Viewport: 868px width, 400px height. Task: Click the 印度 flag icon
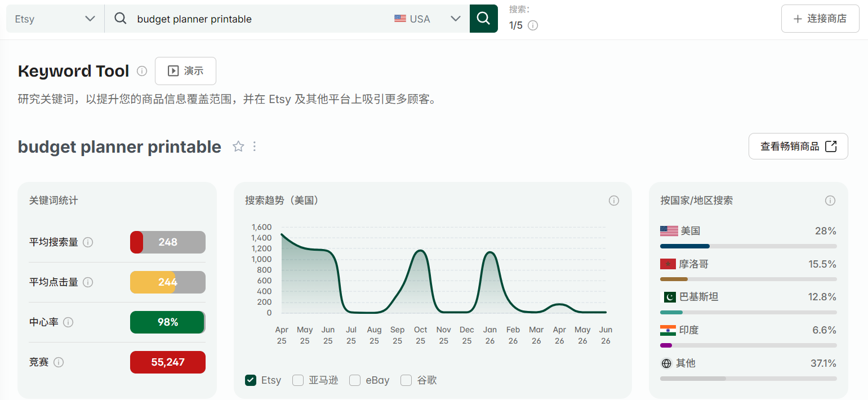(x=668, y=330)
